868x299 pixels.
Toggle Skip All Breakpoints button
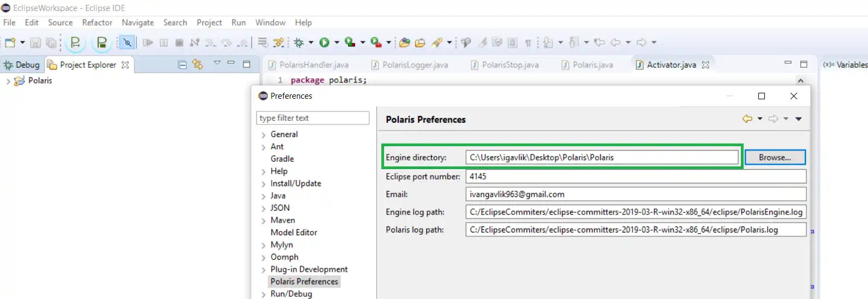tap(127, 43)
